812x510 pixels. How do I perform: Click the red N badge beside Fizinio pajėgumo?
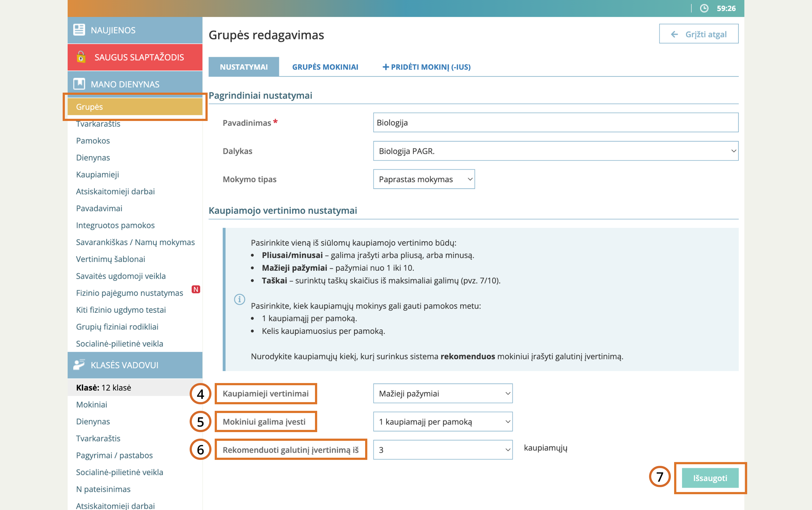[196, 290]
